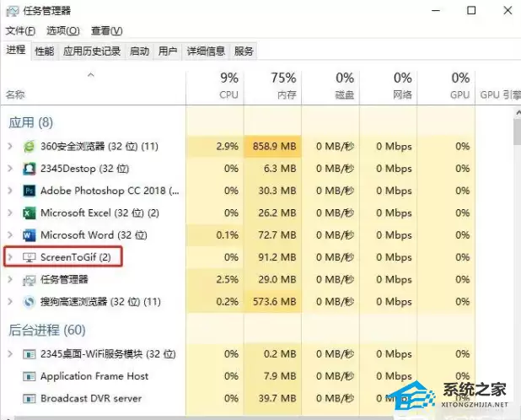521x420 pixels.
Task: Close the Task Manager window
Action: coord(508,11)
